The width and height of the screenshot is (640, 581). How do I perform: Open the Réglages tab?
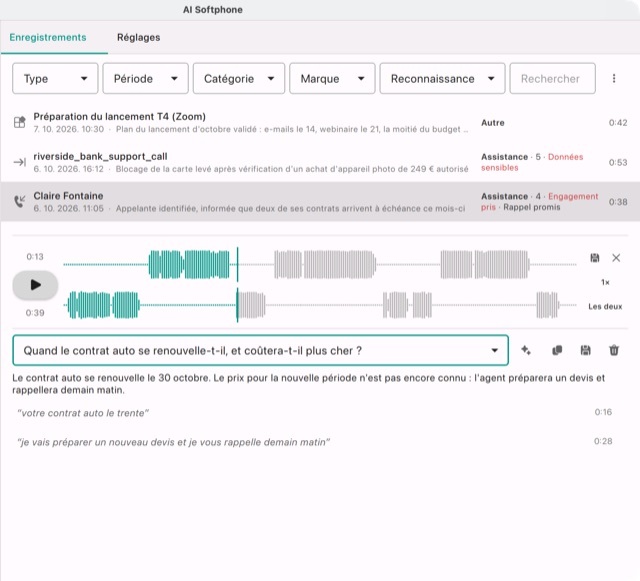(138, 37)
